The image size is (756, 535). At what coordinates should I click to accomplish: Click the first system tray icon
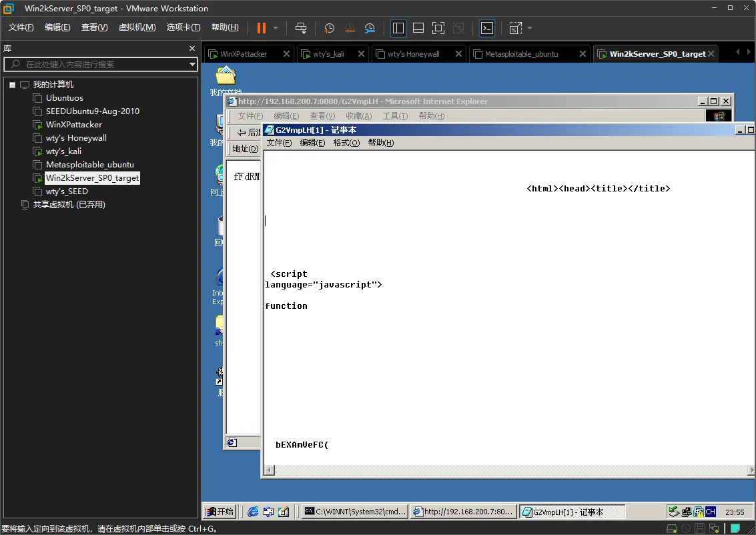(x=673, y=512)
